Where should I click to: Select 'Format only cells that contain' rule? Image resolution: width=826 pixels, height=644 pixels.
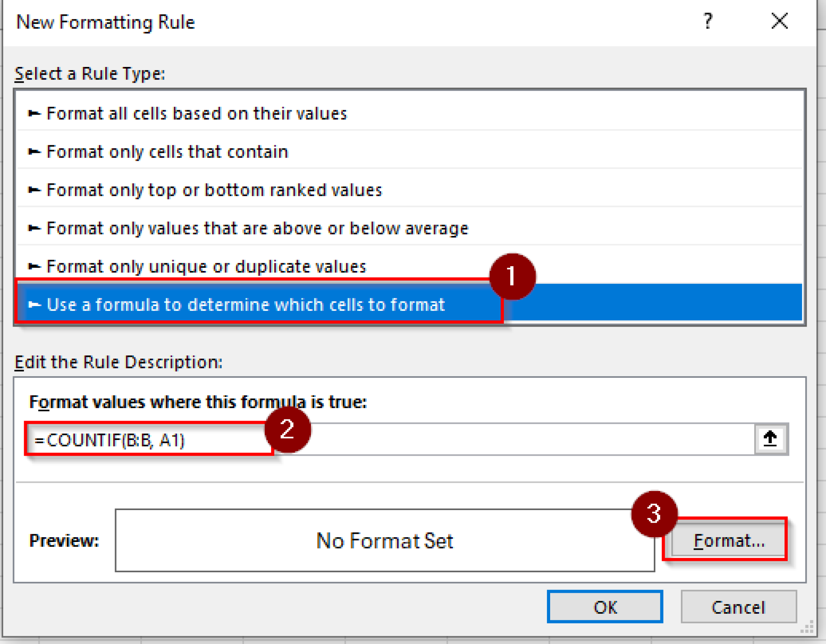167,151
